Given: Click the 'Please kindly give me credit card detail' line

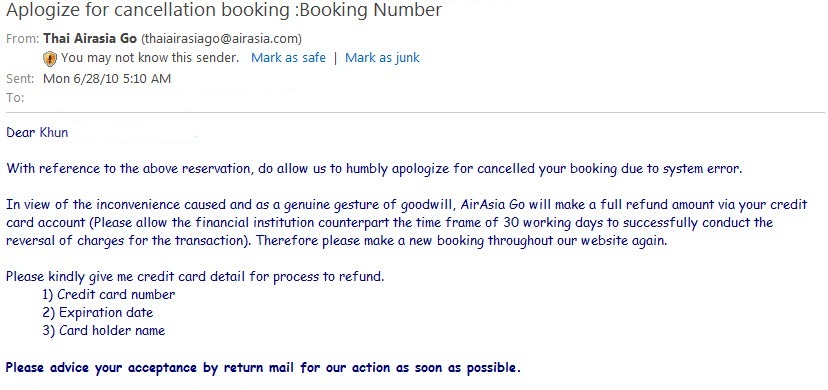Looking at the screenshot, I should click(x=195, y=276).
